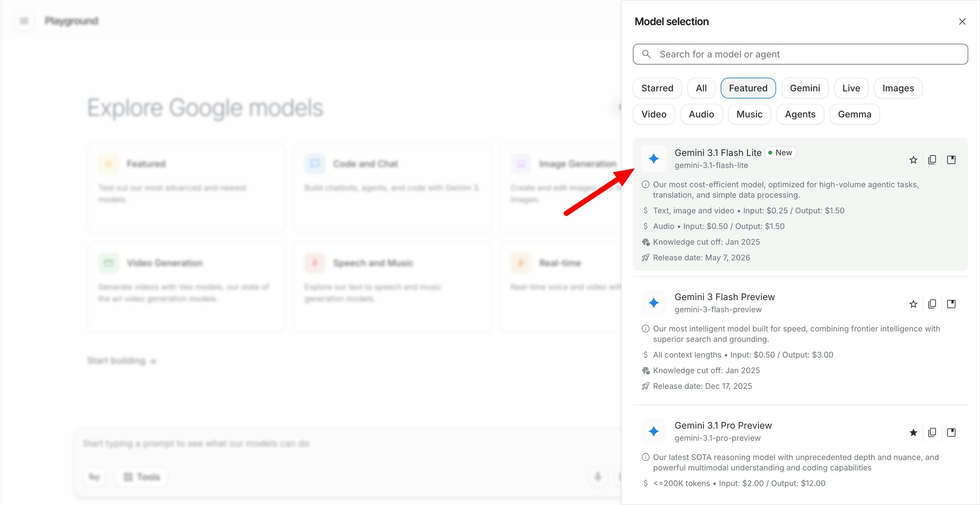Open the Video Generation card
The width and height of the screenshot is (980, 505).
click(x=186, y=287)
